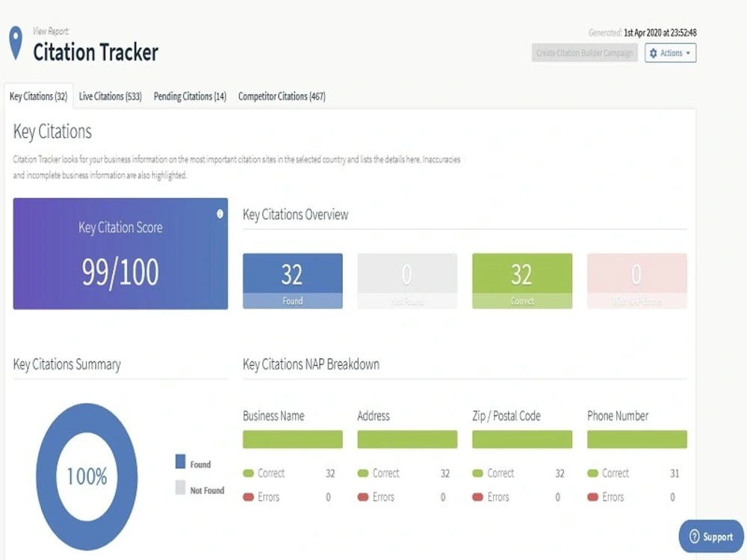Click green Correct indicator under Address

[x=363, y=473]
